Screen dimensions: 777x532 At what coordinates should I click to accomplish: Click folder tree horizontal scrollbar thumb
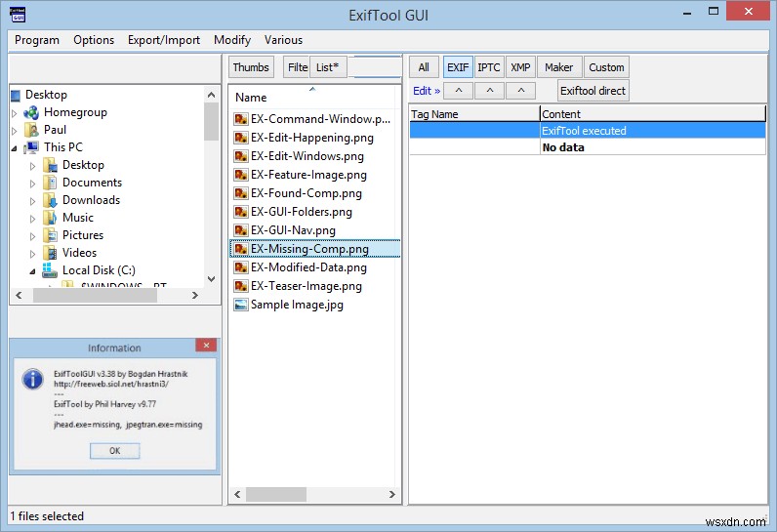[95, 295]
